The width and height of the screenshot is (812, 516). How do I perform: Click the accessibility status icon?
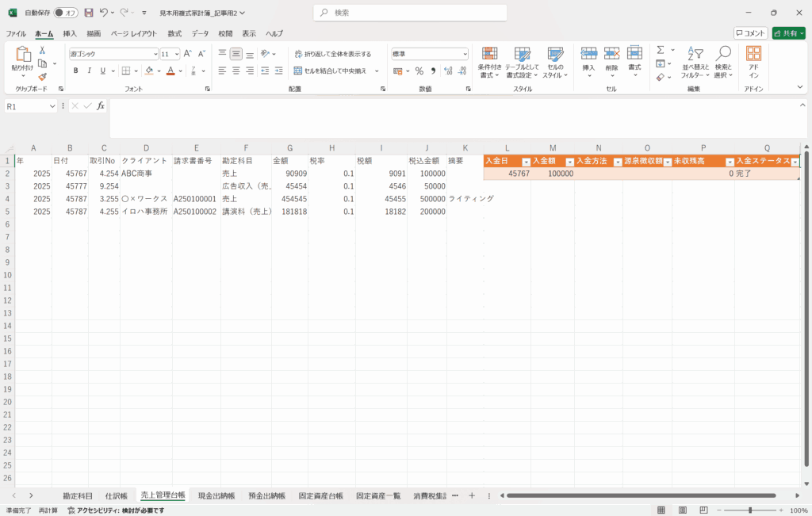pyautogui.click(x=71, y=510)
